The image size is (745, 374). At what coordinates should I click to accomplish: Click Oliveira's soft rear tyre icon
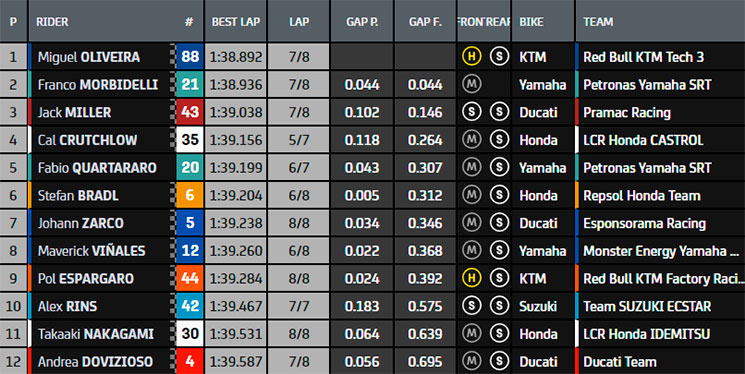pos(499,57)
